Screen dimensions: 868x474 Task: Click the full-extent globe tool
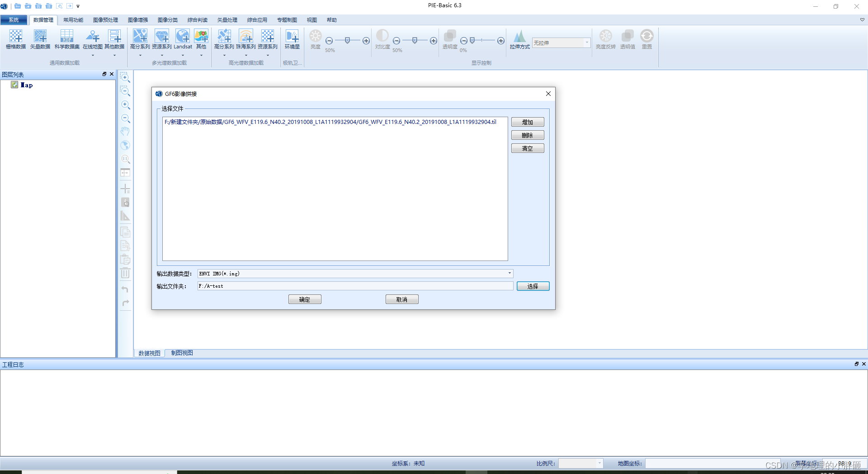(x=125, y=145)
